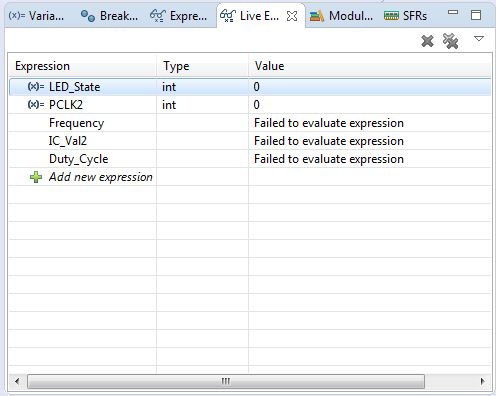The width and height of the screenshot is (496, 396).
Task: Click the horizontal scrollbar thumb
Action: click(x=226, y=381)
